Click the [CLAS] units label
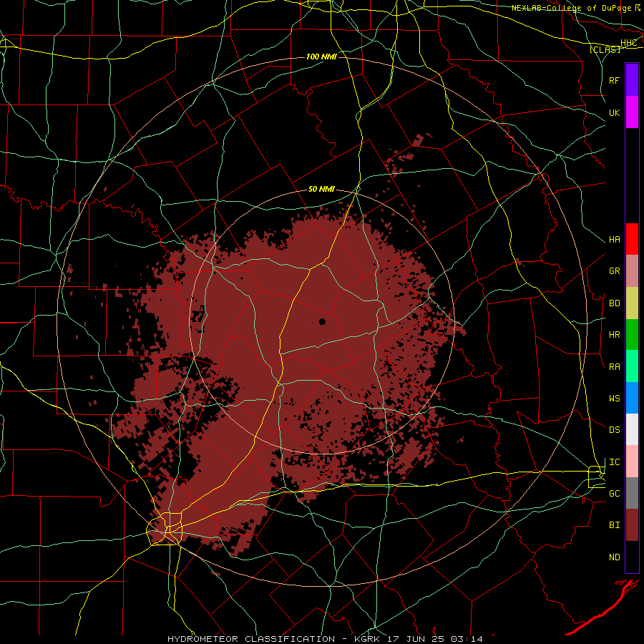 (x=605, y=49)
